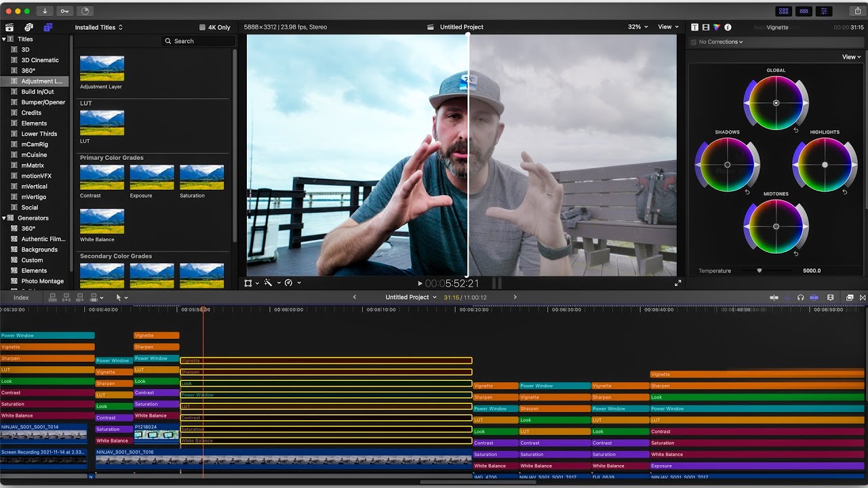Select the White Balance thumbnail
Screen dimensions: 868x488
pos(102,221)
